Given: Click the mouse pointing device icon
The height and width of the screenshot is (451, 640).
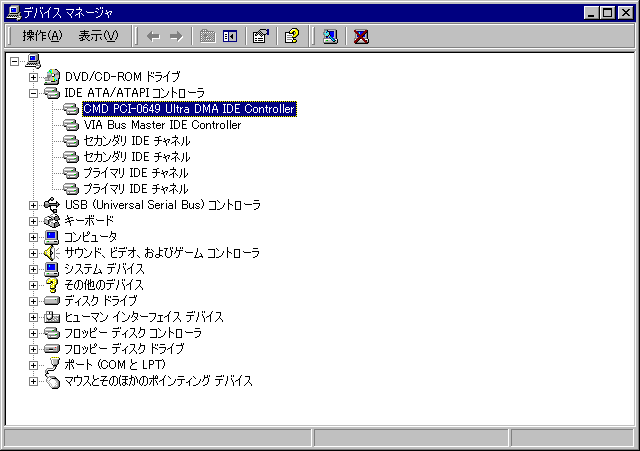Looking at the screenshot, I should pyautogui.click(x=52, y=381).
